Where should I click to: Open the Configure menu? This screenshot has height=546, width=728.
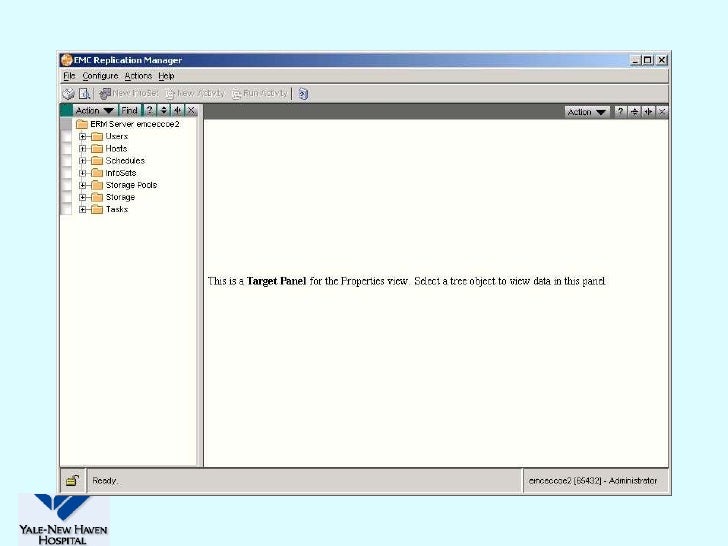tap(100, 76)
